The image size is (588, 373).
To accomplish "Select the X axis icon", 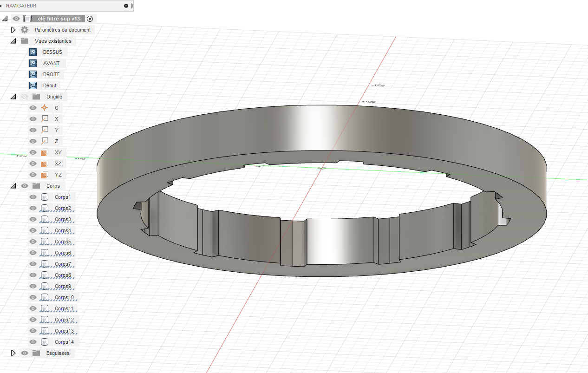I will coord(45,119).
